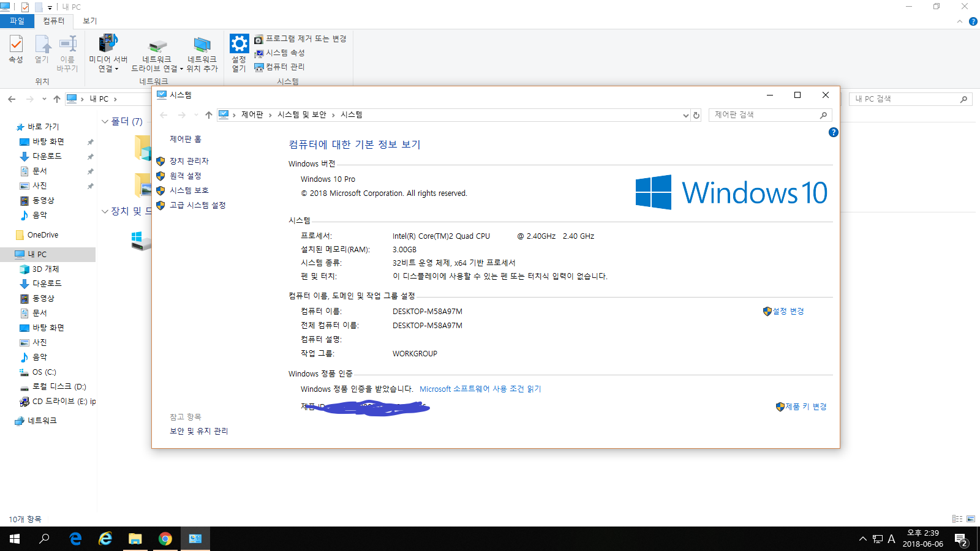Click up arrow in Explorer navigation

pyautogui.click(x=57, y=99)
